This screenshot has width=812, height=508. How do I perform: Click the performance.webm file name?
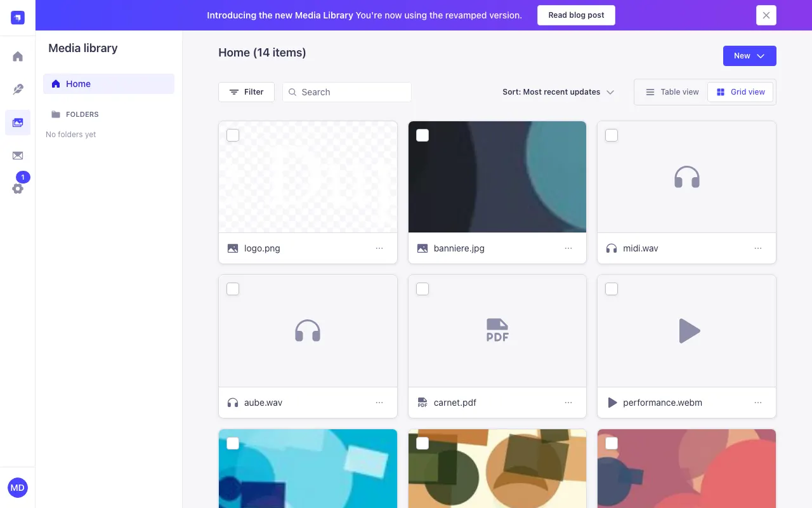pos(662,403)
